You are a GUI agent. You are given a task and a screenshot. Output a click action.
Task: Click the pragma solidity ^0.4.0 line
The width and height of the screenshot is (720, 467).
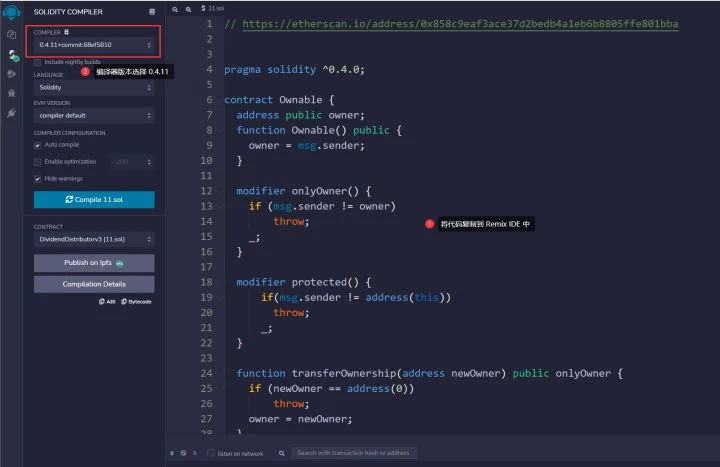tap(294, 69)
